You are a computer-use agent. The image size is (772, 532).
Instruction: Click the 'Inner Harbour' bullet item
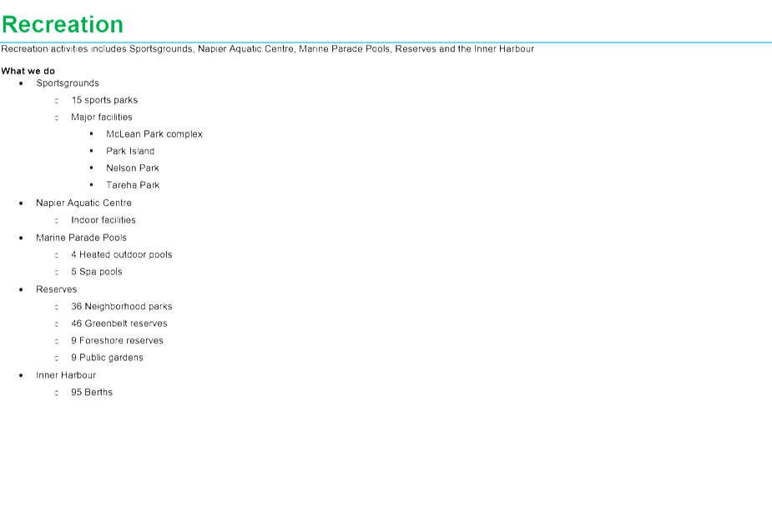coord(66,375)
